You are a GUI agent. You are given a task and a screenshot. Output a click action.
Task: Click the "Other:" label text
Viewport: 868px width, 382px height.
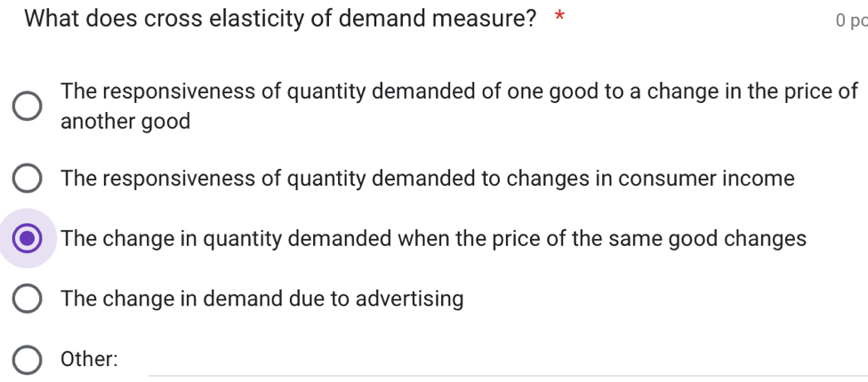click(x=89, y=360)
